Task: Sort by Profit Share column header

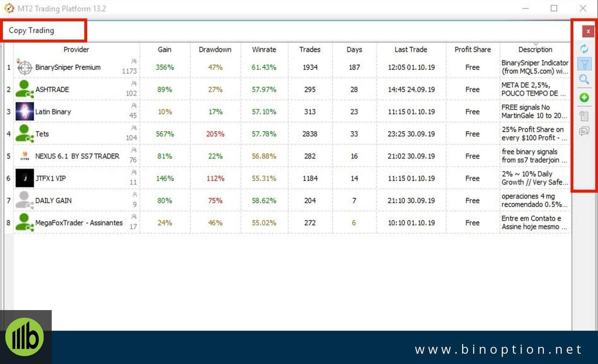Action: [x=472, y=49]
